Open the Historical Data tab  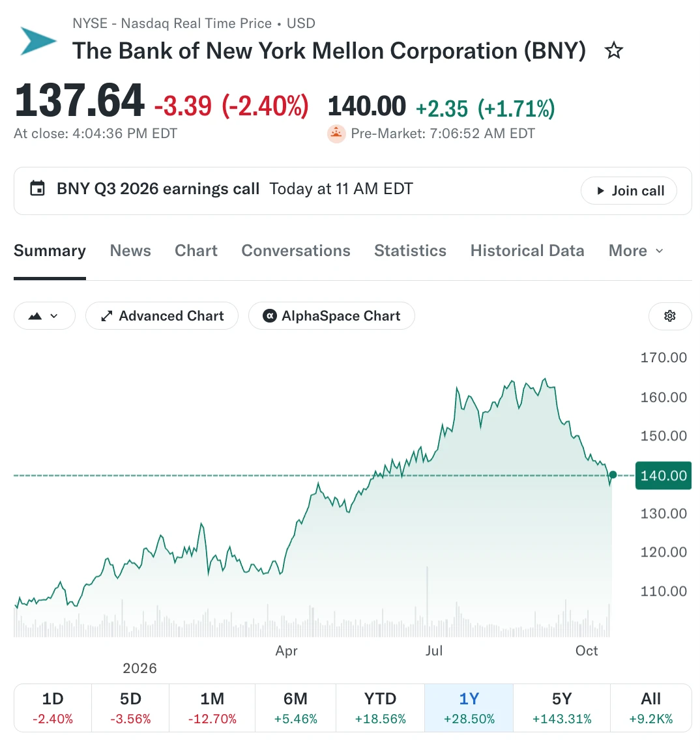coord(527,250)
